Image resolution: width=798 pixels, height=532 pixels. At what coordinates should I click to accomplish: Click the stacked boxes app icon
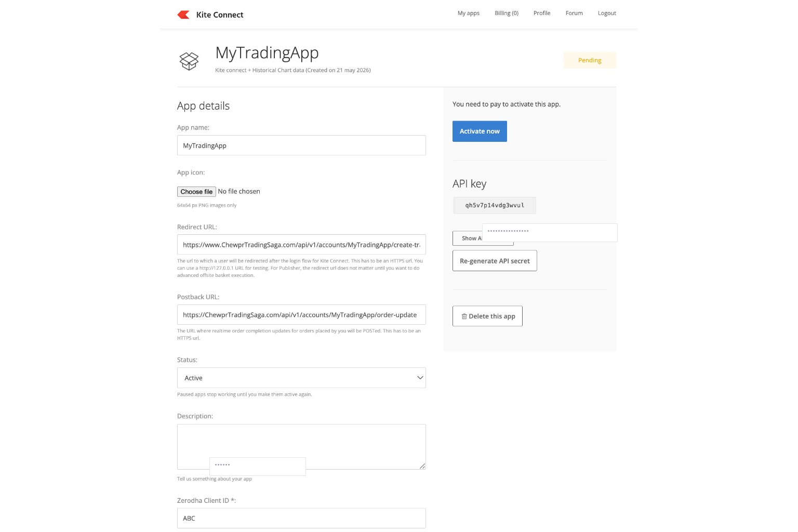click(189, 61)
